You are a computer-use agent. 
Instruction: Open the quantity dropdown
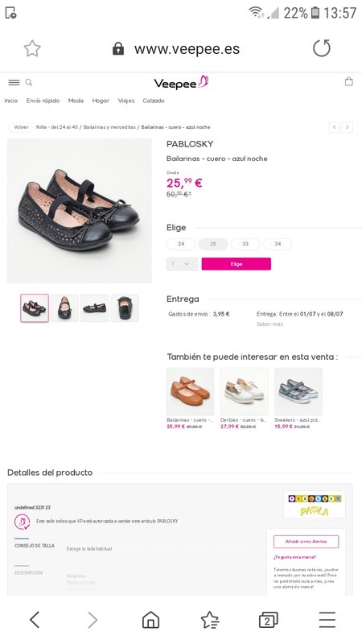coord(182,264)
